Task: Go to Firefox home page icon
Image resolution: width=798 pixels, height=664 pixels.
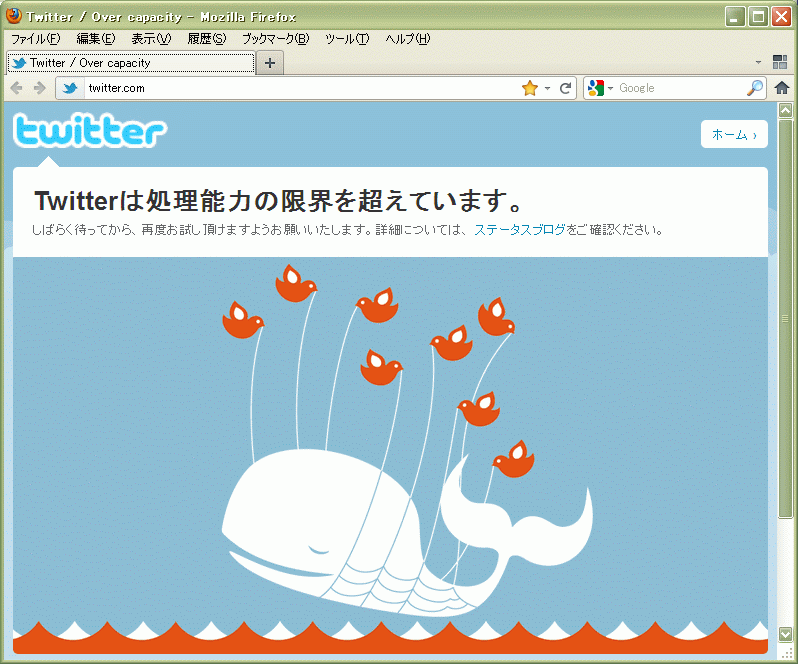Action: 782,88
